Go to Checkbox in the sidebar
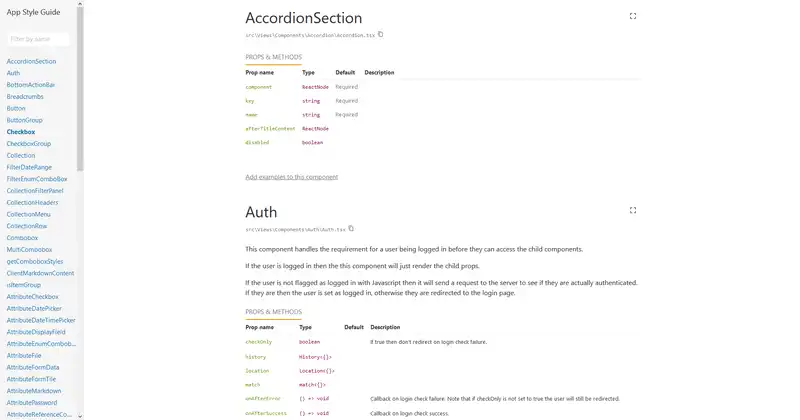The image size is (800, 420). [x=21, y=132]
